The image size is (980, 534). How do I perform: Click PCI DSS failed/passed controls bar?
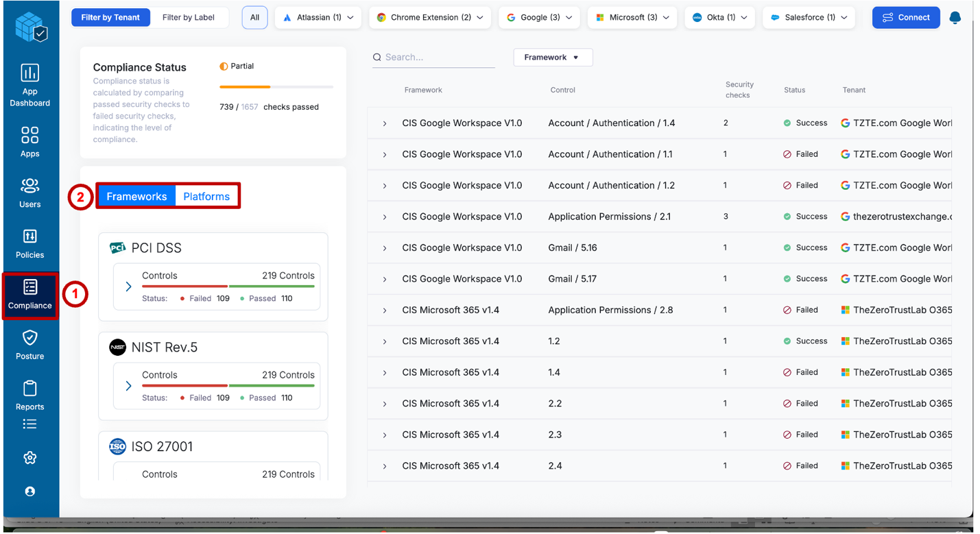point(228,286)
